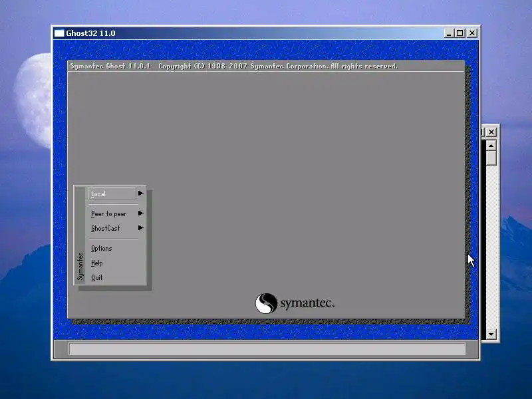The image size is (532, 399).
Task: Maximize the Ghost32 11.0 window
Action: click(x=460, y=33)
